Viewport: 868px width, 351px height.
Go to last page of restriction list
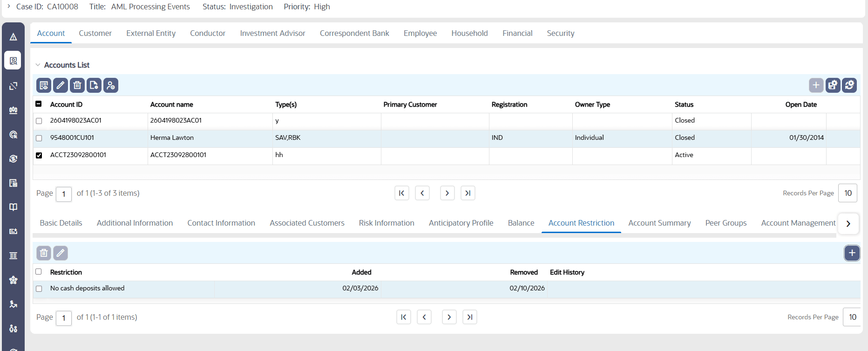tap(470, 317)
